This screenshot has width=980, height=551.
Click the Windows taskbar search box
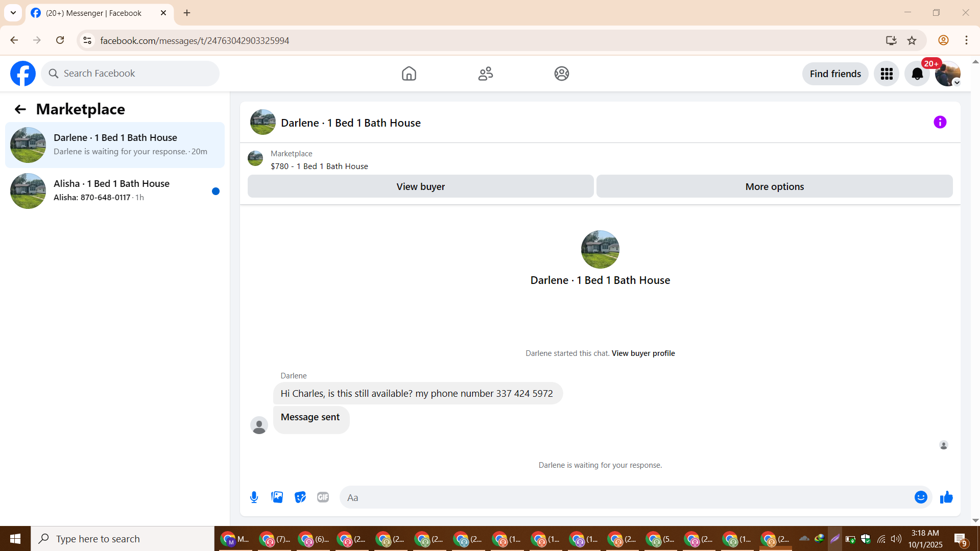click(123, 539)
